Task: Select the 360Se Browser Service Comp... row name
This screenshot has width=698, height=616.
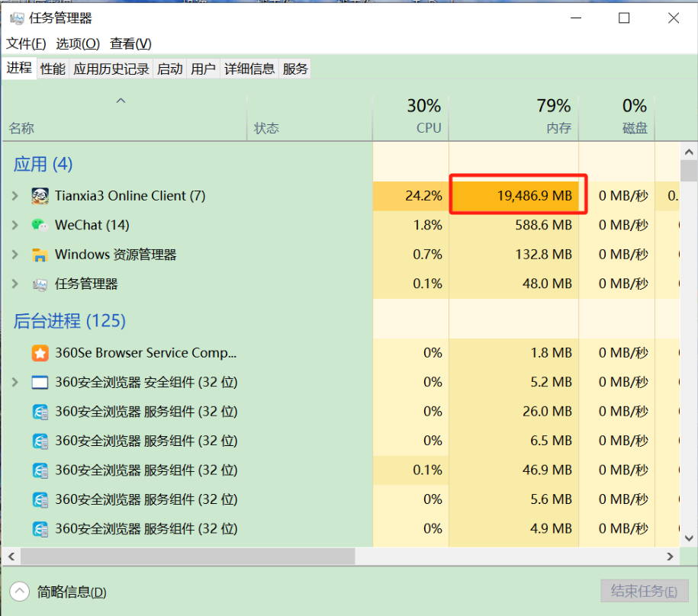Action: [x=146, y=353]
